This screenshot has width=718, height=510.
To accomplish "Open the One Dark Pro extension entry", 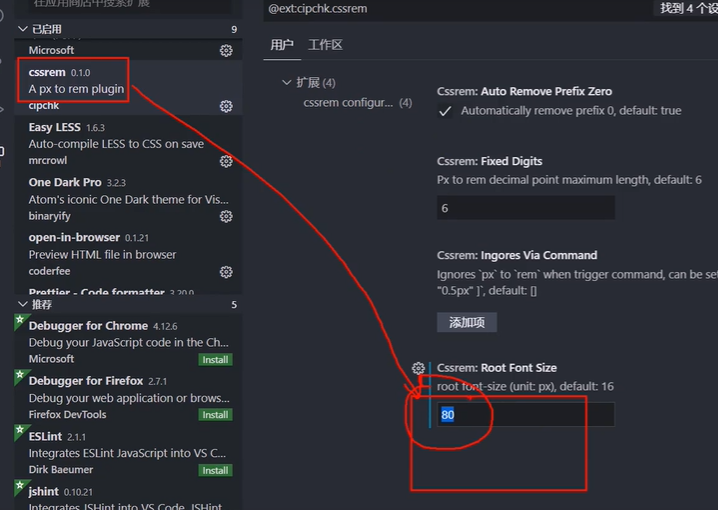I will 129,199.
